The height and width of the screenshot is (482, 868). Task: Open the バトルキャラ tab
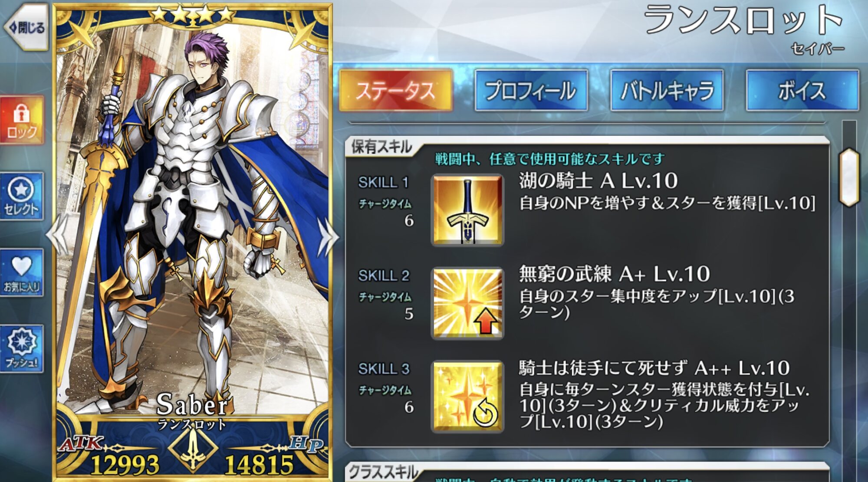(667, 90)
